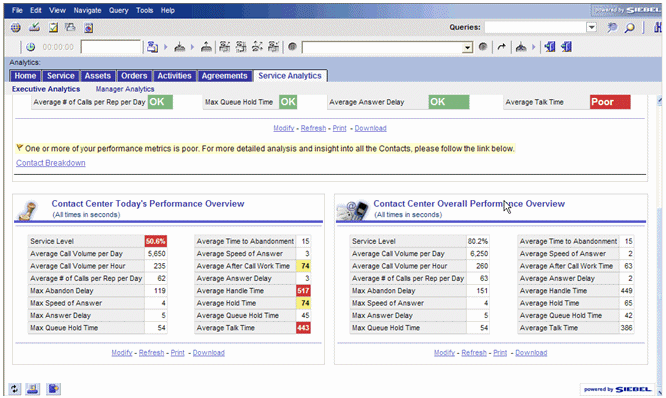Click the refresh arrows icon at bottom left
Screen dimensions: 666x398
point(14,389)
